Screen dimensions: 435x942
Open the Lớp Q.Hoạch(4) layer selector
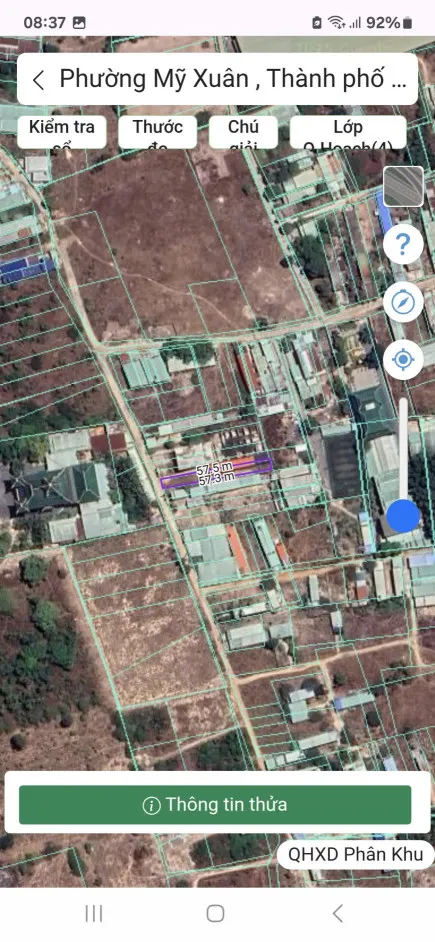pyautogui.click(x=348, y=132)
